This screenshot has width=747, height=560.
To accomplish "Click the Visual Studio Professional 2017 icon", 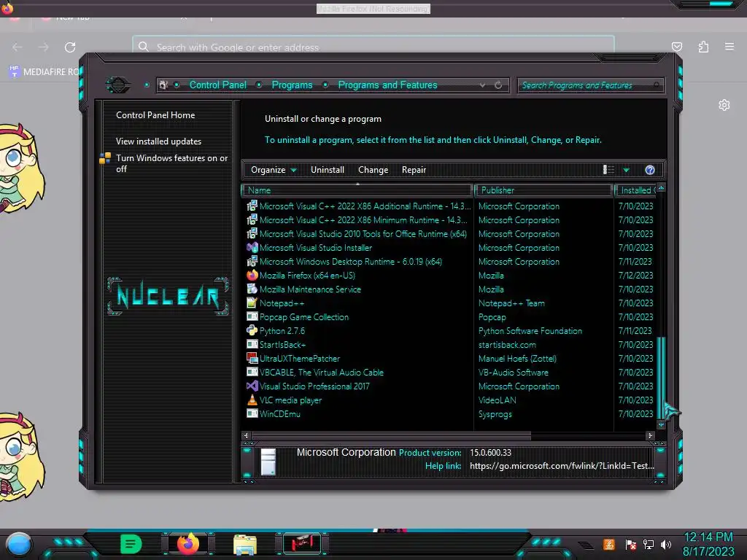I will [x=252, y=386].
